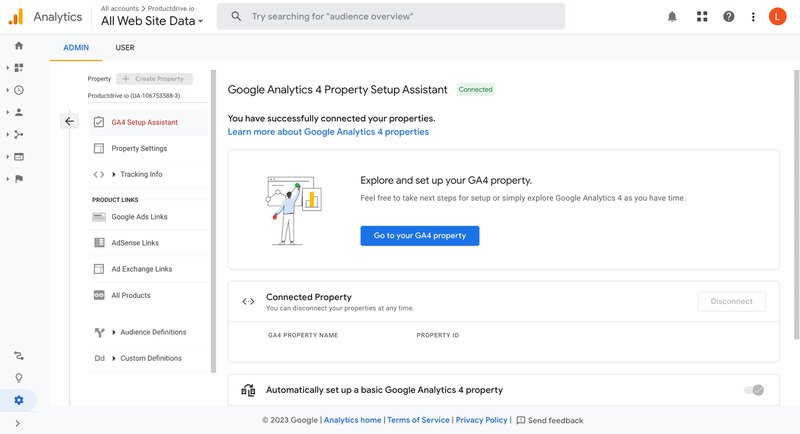Toggle automatically set up basic GA4 property
Image resolution: width=800 pixels, height=434 pixels.
pyautogui.click(x=754, y=390)
